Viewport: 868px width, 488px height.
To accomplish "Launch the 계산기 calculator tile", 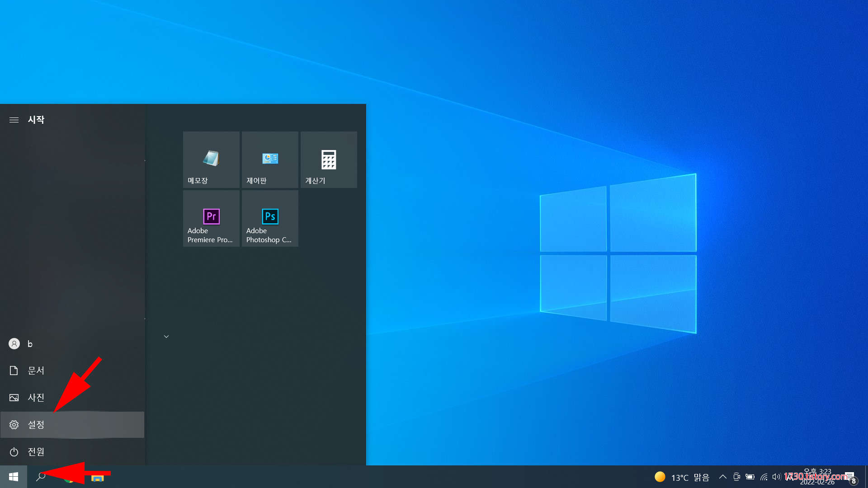I will point(329,160).
